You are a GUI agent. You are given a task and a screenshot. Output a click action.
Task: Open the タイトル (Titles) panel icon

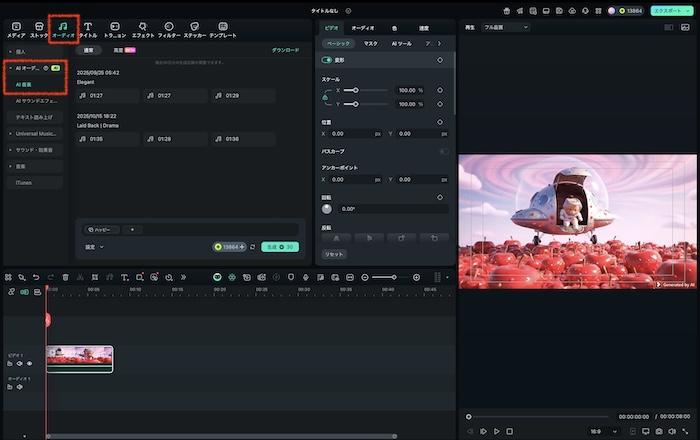tap(89, 28)
